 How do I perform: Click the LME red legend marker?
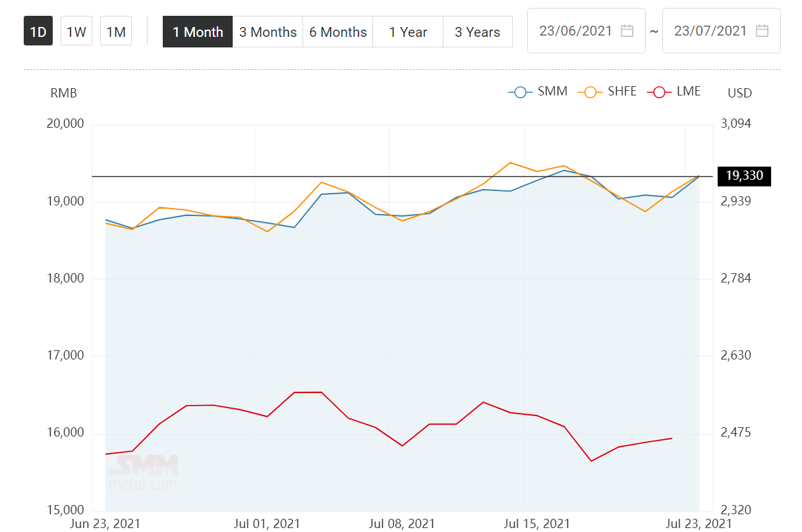[660, 92]
